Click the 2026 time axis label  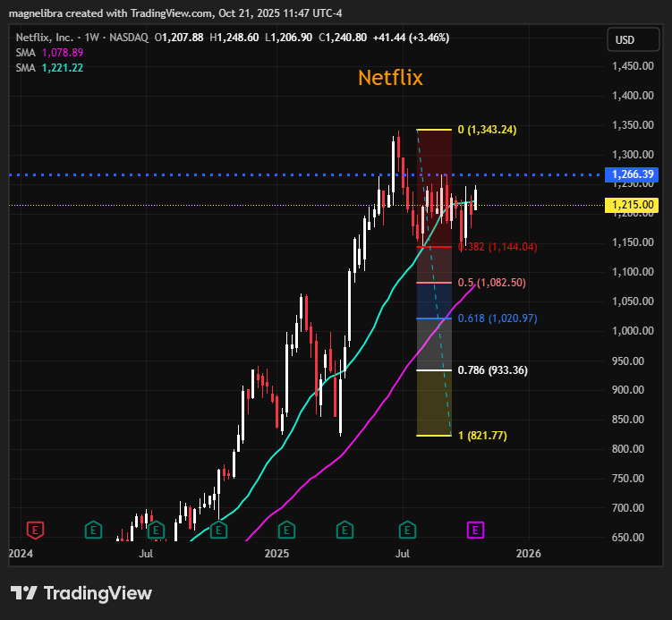(x=529, y=554)
